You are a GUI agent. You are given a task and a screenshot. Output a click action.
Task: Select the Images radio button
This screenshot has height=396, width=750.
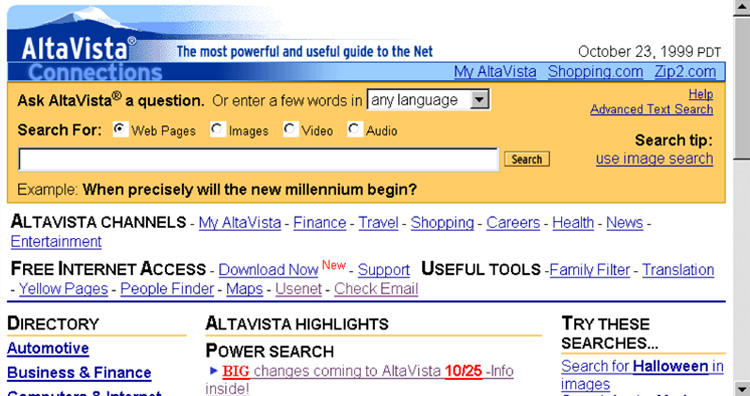click(x=218, y=129)
